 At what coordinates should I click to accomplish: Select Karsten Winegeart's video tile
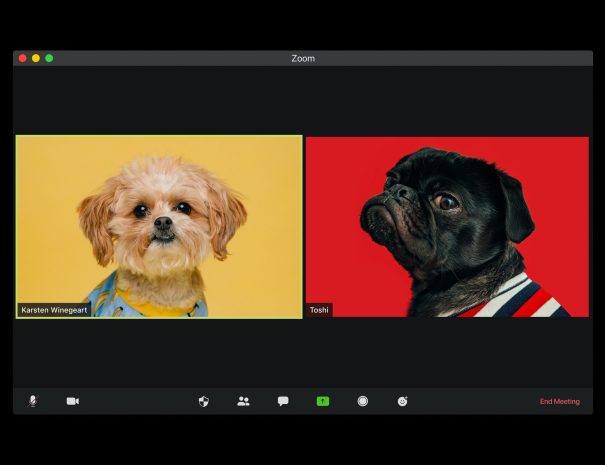click(x=159, y=227)
